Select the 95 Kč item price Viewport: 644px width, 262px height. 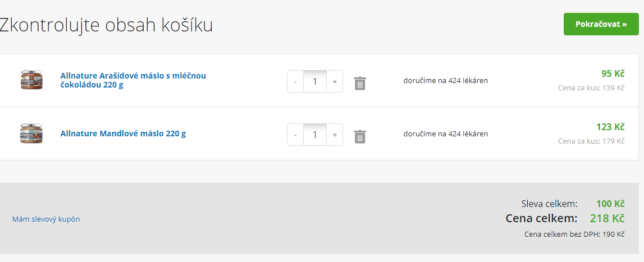613,74
